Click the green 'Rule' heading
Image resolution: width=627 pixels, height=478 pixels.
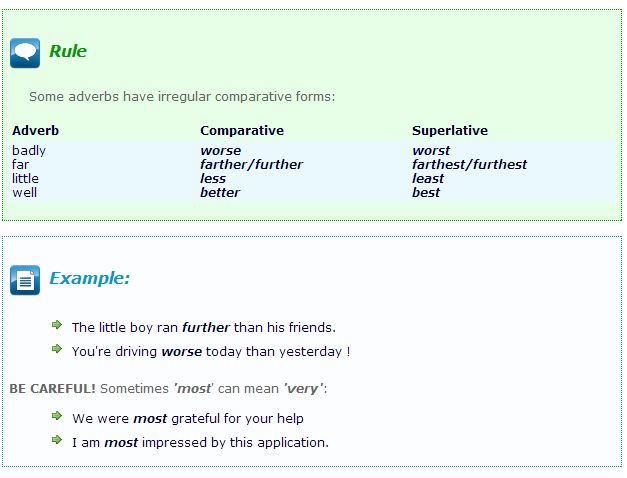click(x=68, y=52)
